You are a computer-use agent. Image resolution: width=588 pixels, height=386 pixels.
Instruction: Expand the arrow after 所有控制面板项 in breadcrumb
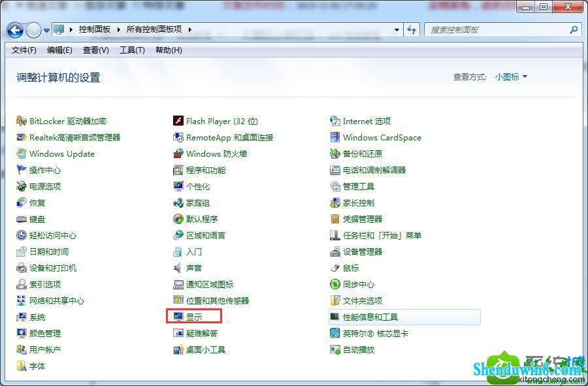[x=189, y=29]
